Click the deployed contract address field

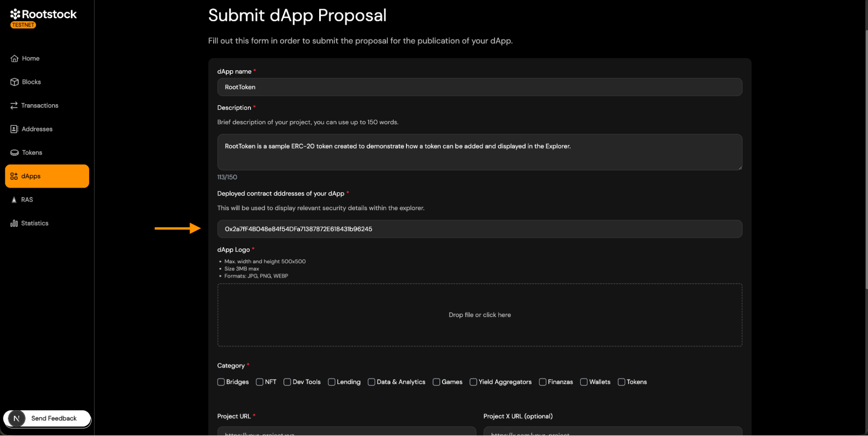point(479,229)
